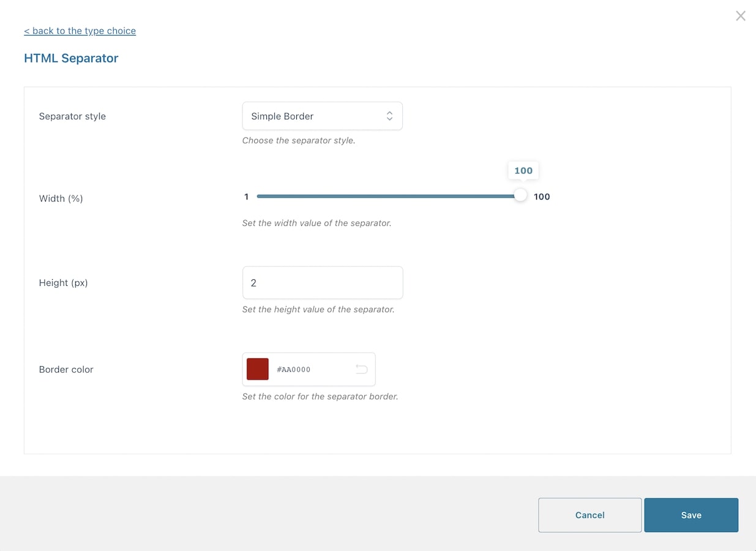
Task: Save the HTML Separator settings
Action: click(x=691, y=515)
